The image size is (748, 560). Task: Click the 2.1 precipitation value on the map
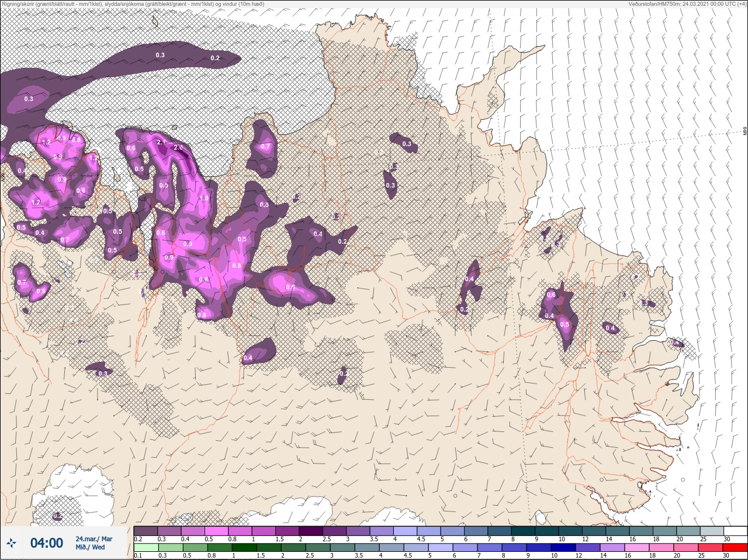point(162,142)
